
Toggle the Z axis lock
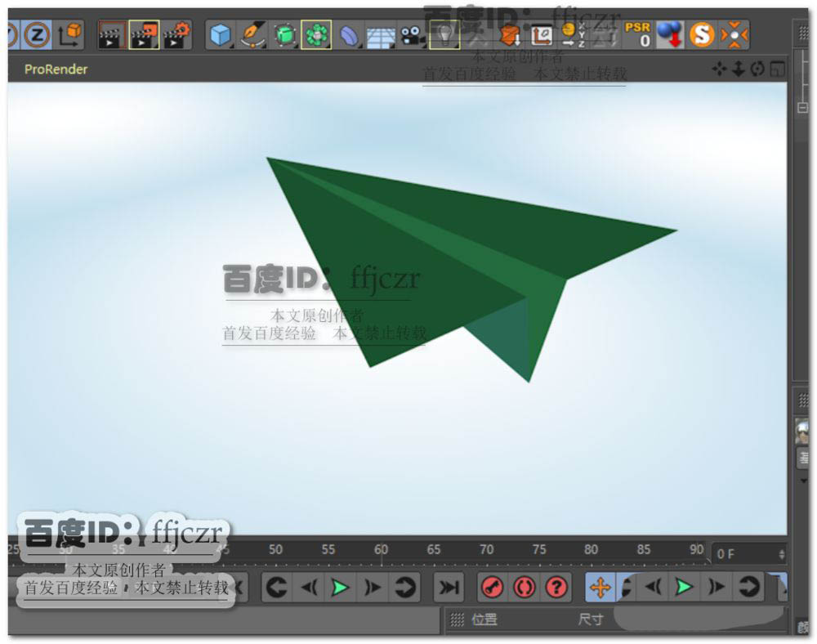click(37, 35)
